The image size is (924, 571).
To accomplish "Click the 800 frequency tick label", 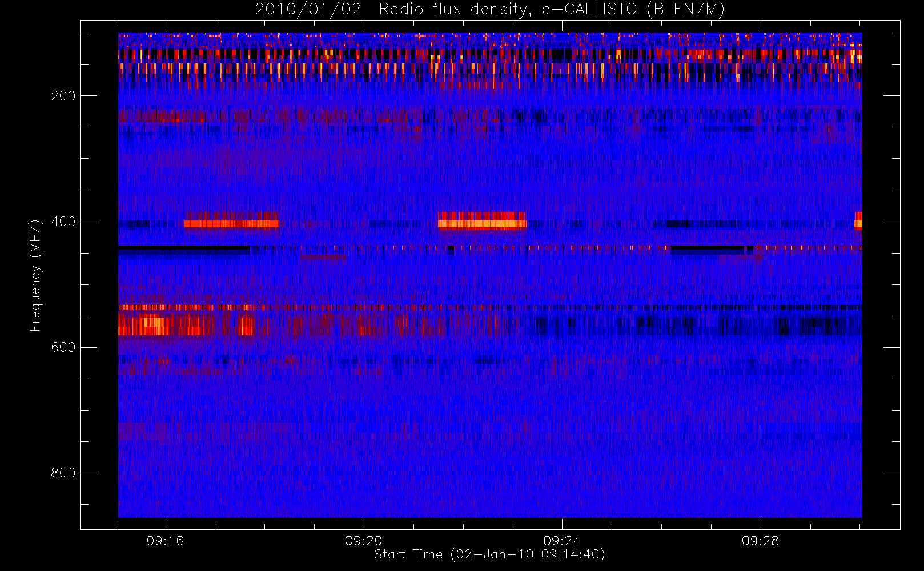I will 63,473.
